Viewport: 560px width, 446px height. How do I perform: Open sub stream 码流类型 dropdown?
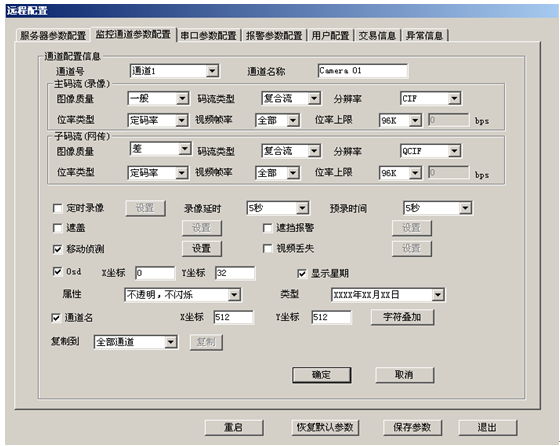(291, 151)
